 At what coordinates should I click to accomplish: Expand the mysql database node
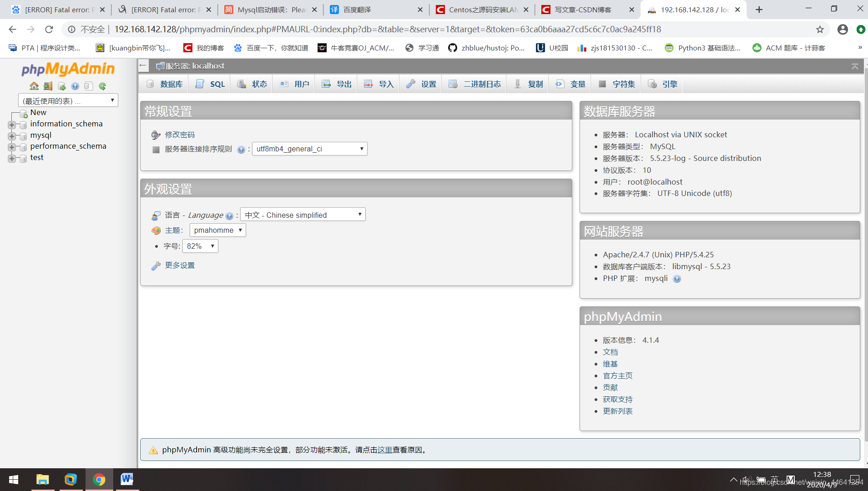12,136
